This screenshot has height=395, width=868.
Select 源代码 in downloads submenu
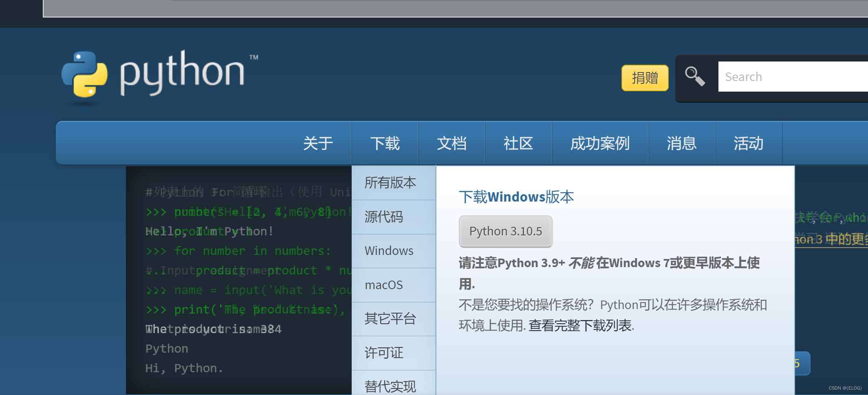pos(394,217)
